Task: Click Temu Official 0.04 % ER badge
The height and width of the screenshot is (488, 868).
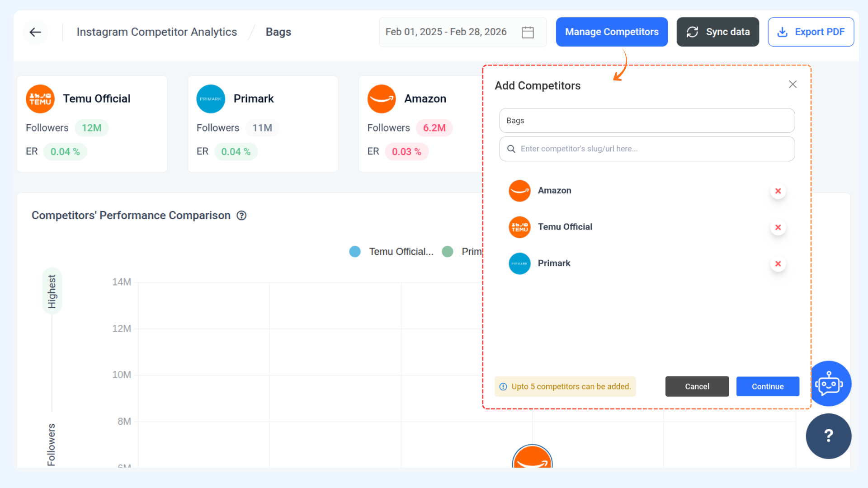Action: point(65,152)
